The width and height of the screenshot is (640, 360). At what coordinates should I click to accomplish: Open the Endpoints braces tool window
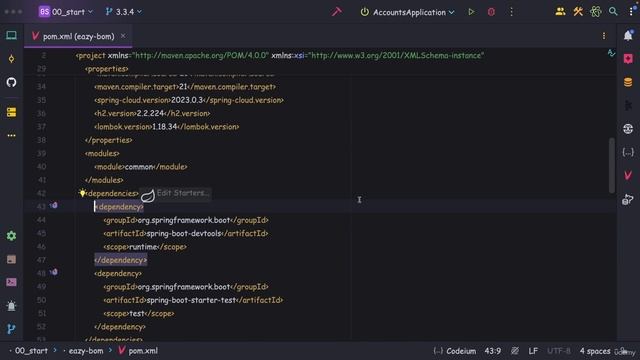coord(628,152)
